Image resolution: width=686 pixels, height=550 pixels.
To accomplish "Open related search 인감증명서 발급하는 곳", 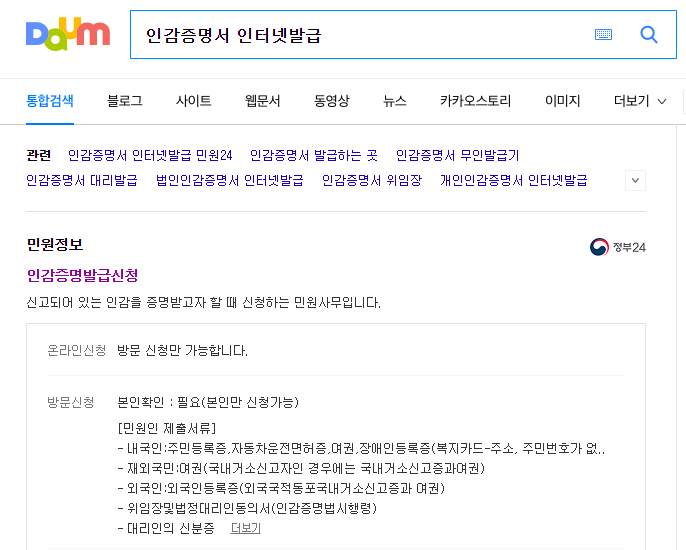I will [314, 155].
